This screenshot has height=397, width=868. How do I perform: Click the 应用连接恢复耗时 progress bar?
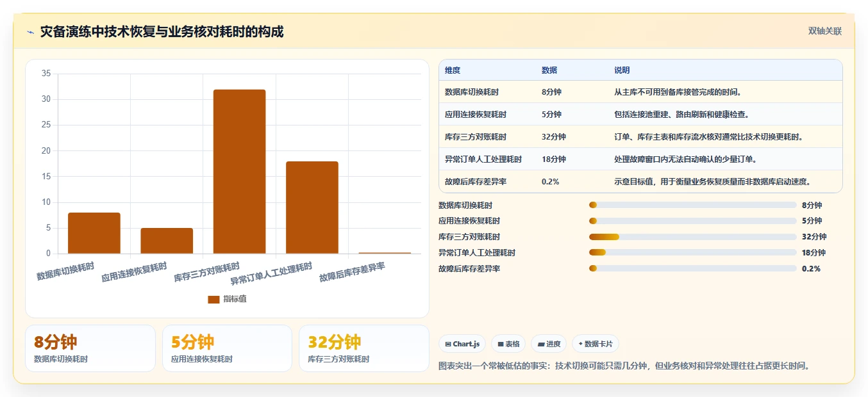(x=692, y=221)
